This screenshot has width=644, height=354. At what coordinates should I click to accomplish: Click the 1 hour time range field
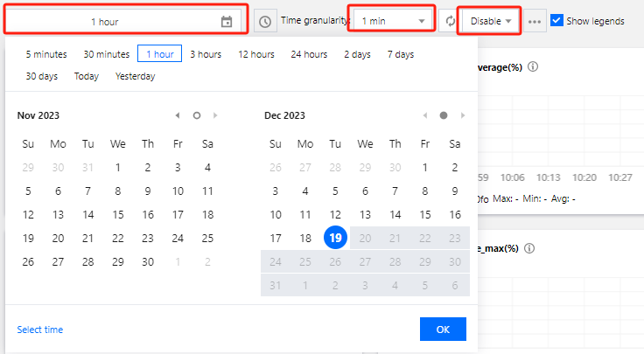click(105, 21)
